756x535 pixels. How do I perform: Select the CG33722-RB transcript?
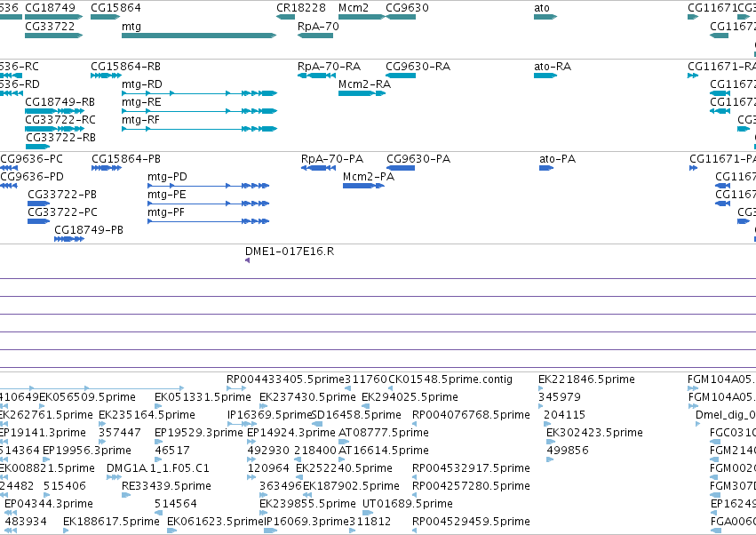pos(37,147)
